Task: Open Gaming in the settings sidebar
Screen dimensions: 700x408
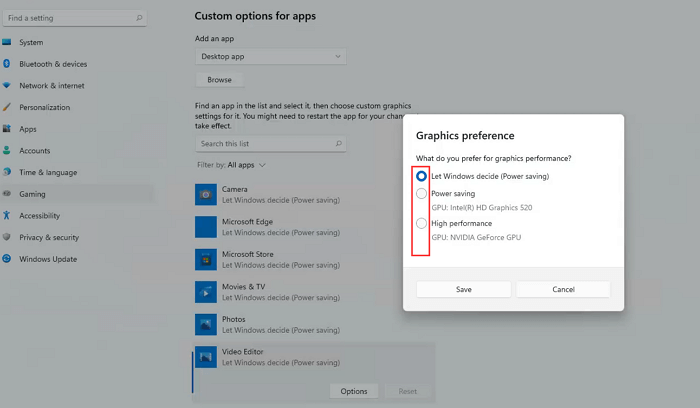Action: pos(32,194)
